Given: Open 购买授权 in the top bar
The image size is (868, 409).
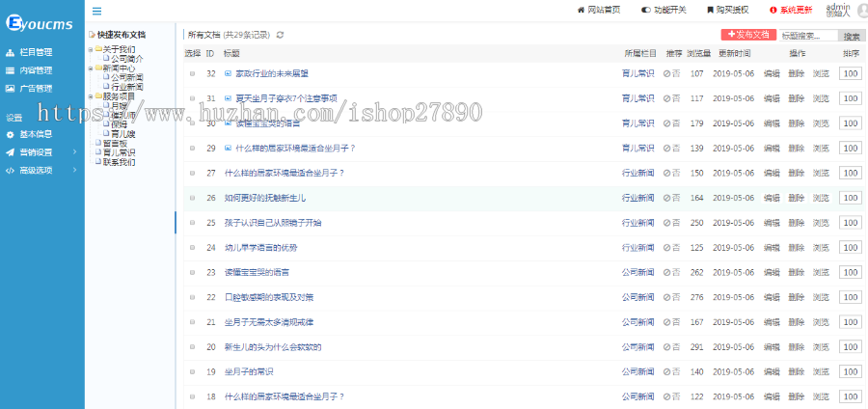Looking at the screenshot, I should [x=727, y=10].
